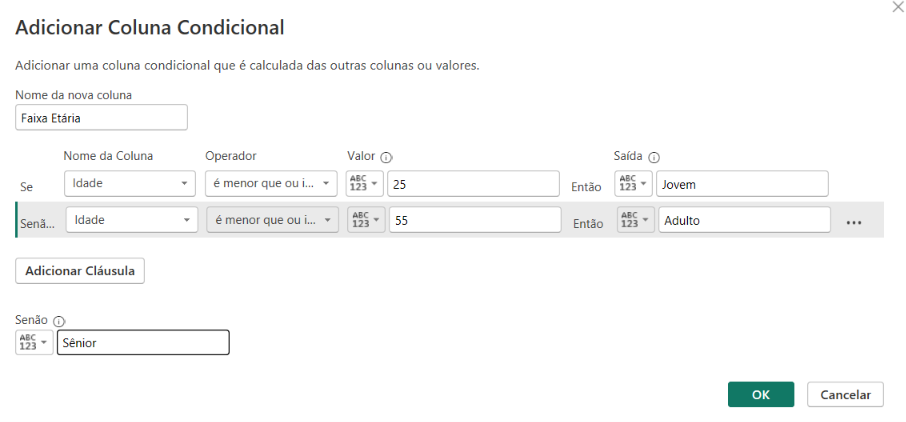Focus the Nome da nova coluna field containing Faixa Etária
This screenshot has width=906, height=422.
click(101, 117)
